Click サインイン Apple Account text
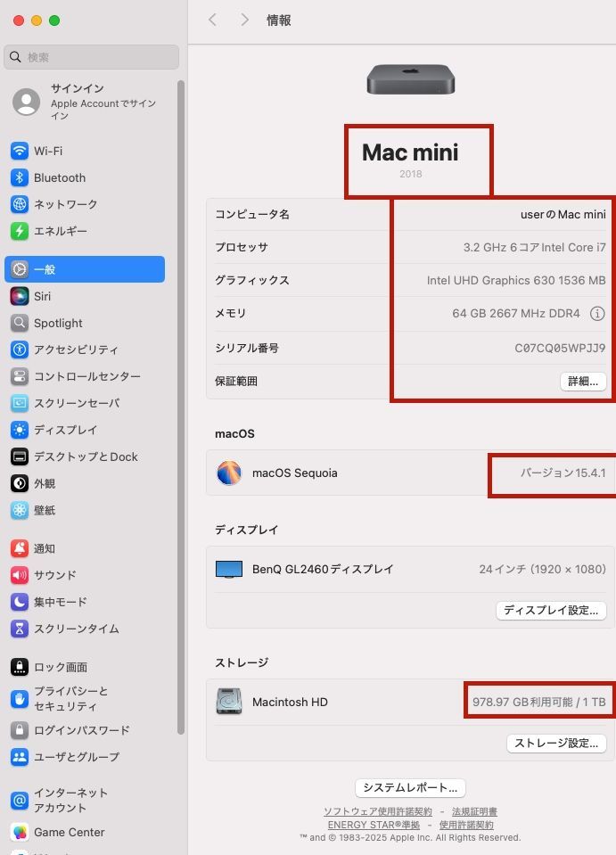This screenshot has height=855, width=616. (77, 88)
